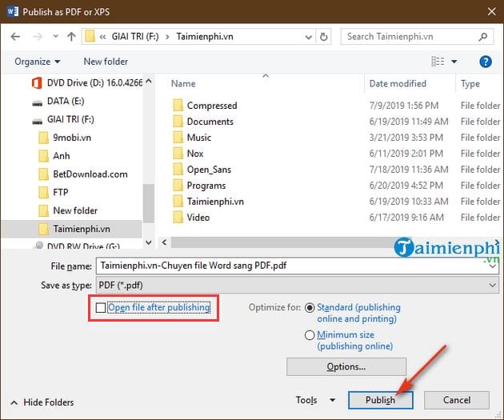Expand the address bar history dropdown
The width and height of the screenshot is (504, 420).
click(x=308, y=37)
